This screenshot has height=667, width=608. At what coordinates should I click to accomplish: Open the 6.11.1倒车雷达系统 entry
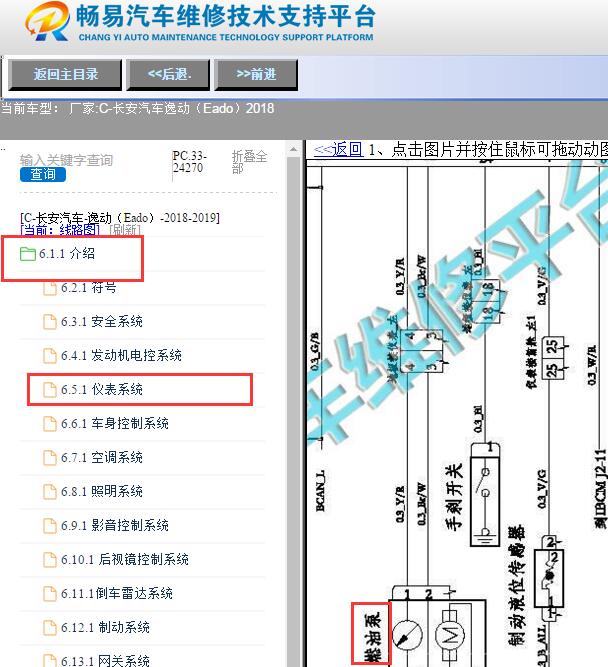click(117, 594)
